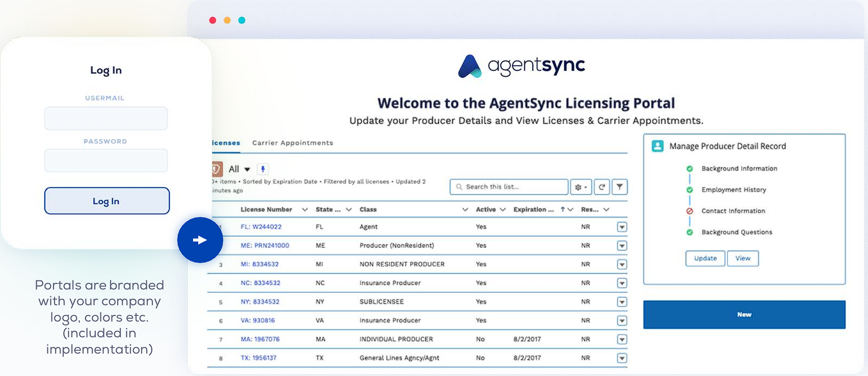Open the filter panel icon
Screen dimensions: 868x376
619,187
